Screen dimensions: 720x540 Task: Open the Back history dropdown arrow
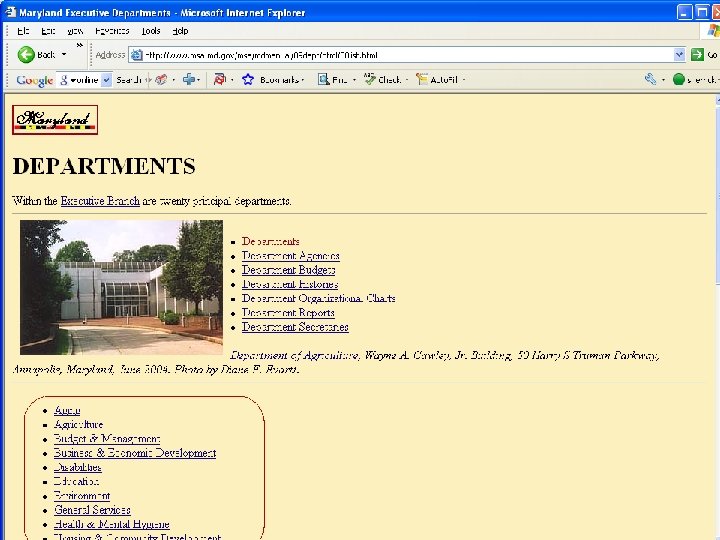pos(64,55)
